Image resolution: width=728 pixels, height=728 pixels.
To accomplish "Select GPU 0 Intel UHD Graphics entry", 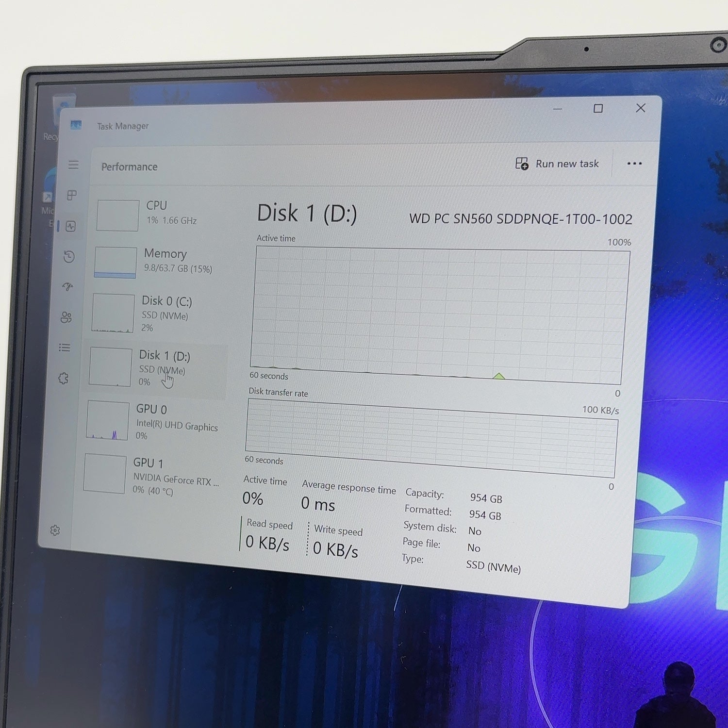I will click(x=153, y=421).
